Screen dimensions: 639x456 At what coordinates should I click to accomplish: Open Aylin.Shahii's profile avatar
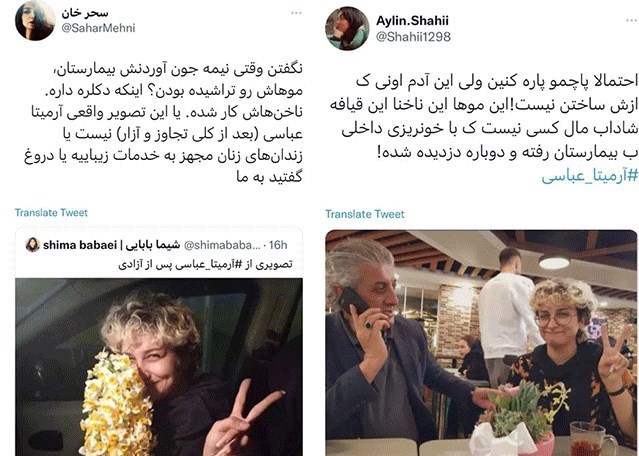point(347,29)
